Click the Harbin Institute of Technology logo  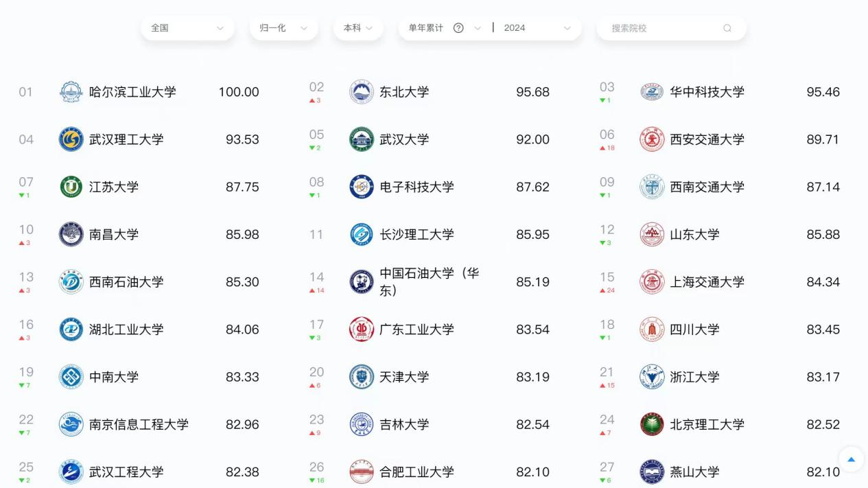71,92
